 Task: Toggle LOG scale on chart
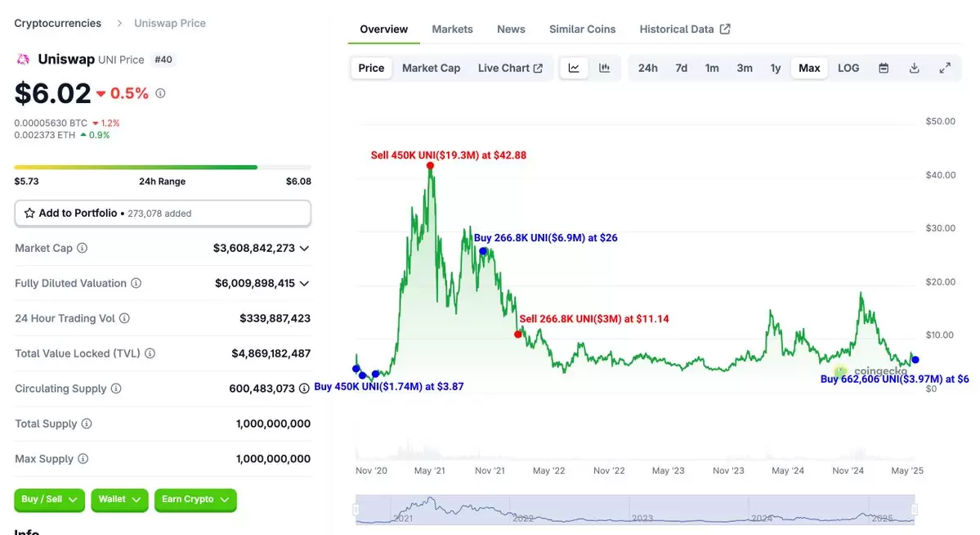848,68
